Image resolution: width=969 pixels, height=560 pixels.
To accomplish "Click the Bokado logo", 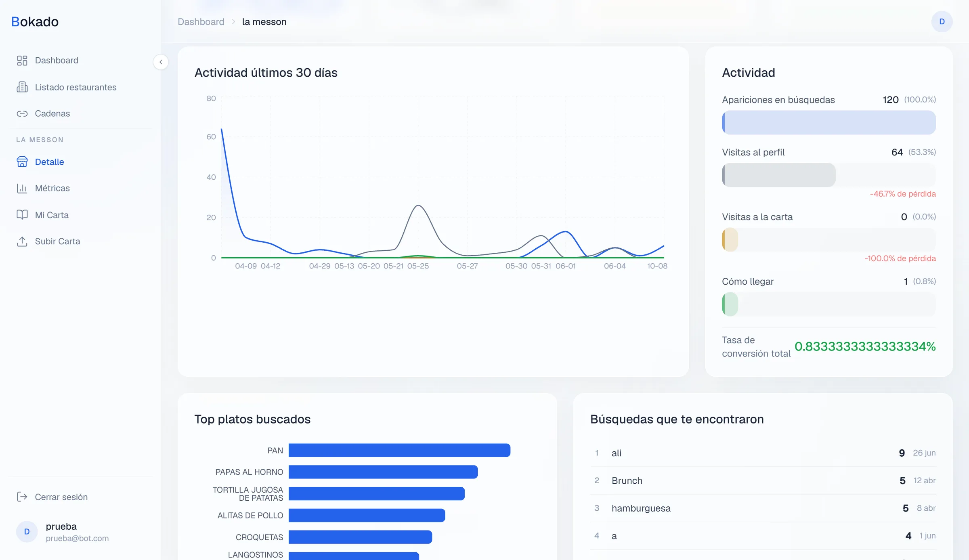I will (x=35, y=22).
